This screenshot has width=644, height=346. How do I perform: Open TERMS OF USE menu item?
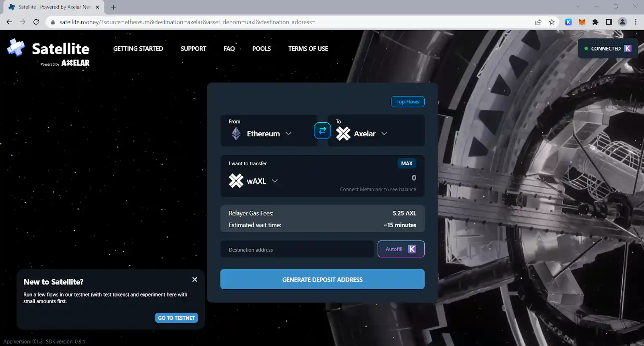click(x=308, y=49)
